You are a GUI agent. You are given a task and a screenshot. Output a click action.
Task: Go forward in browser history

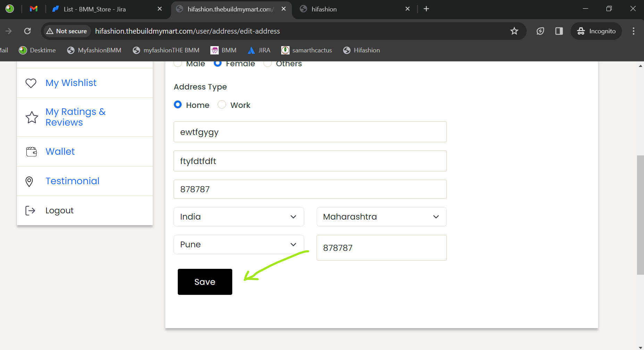[x=9, y=31]
